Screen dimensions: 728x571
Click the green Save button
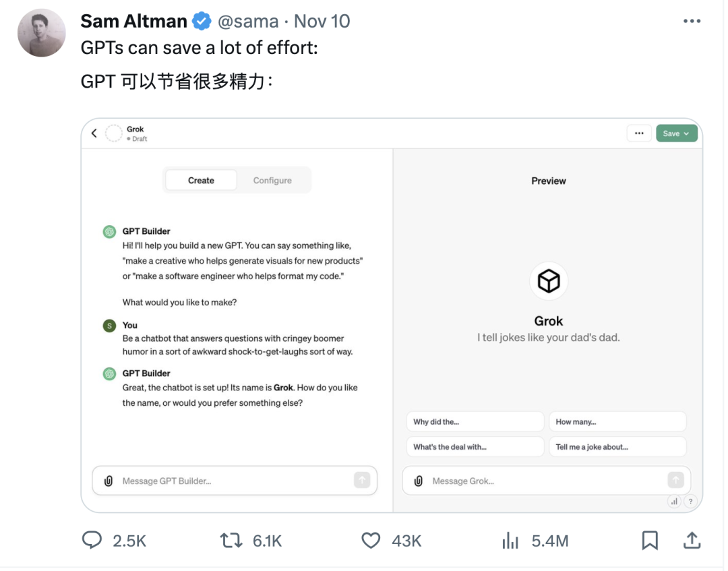(x=672, y=133)
